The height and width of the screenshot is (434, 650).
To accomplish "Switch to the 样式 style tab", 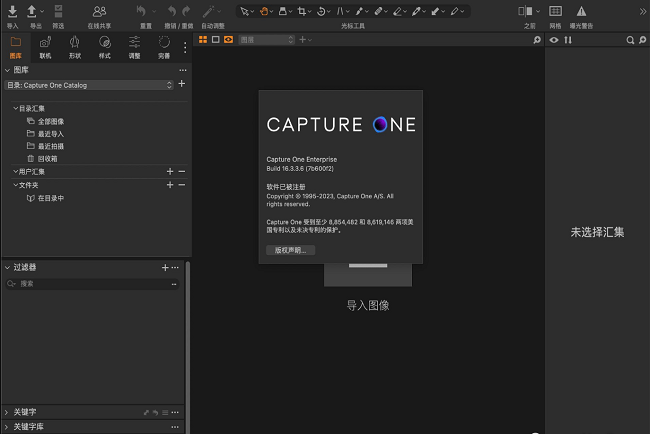I will coord(104,47).
